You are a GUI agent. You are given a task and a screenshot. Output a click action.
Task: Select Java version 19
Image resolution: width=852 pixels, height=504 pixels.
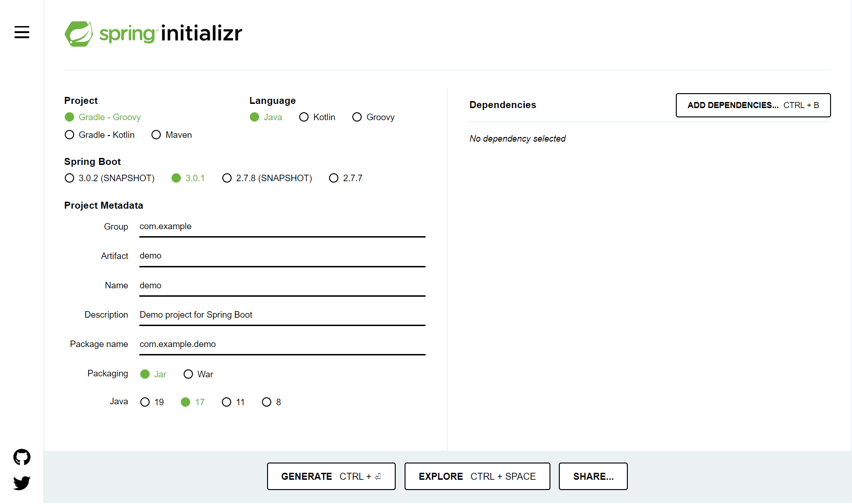152,402
